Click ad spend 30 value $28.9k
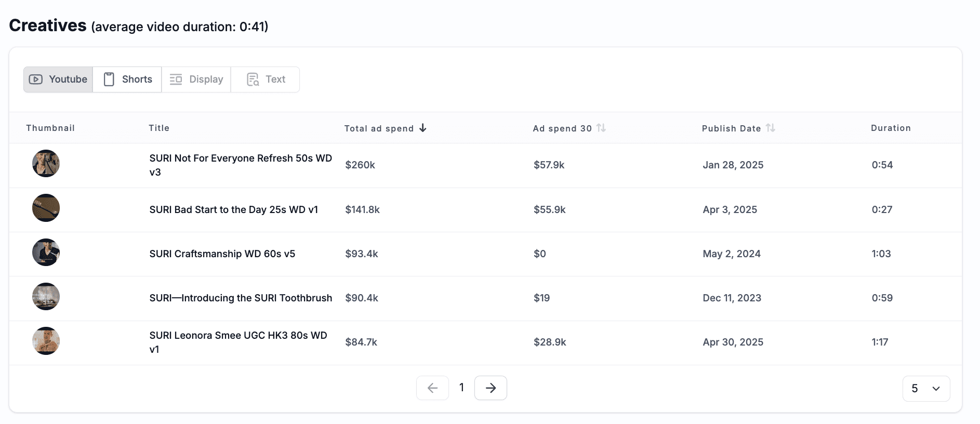 click(x=550, y=342)
